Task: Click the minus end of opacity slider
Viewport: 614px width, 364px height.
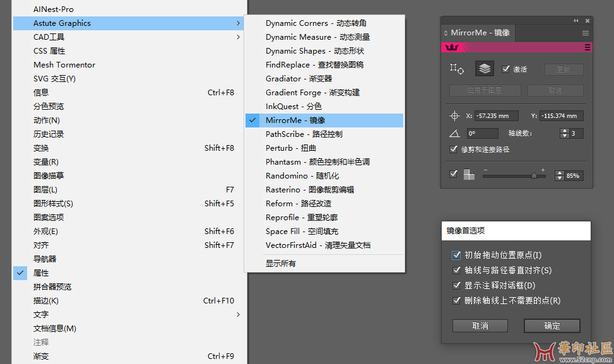Action: coord(485,170)
